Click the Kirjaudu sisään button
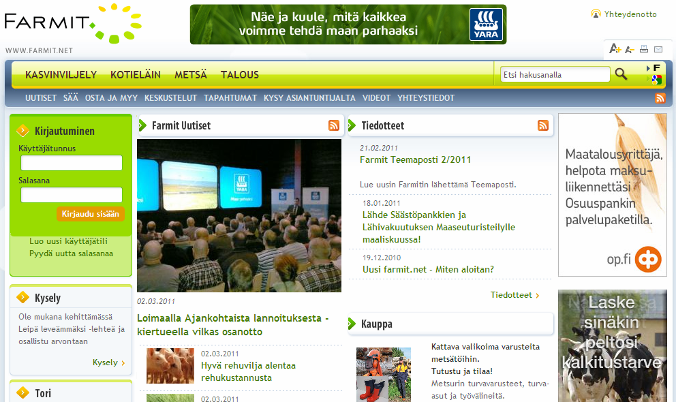The width and height of the screenshot is (676, 402). pos(91,214)
